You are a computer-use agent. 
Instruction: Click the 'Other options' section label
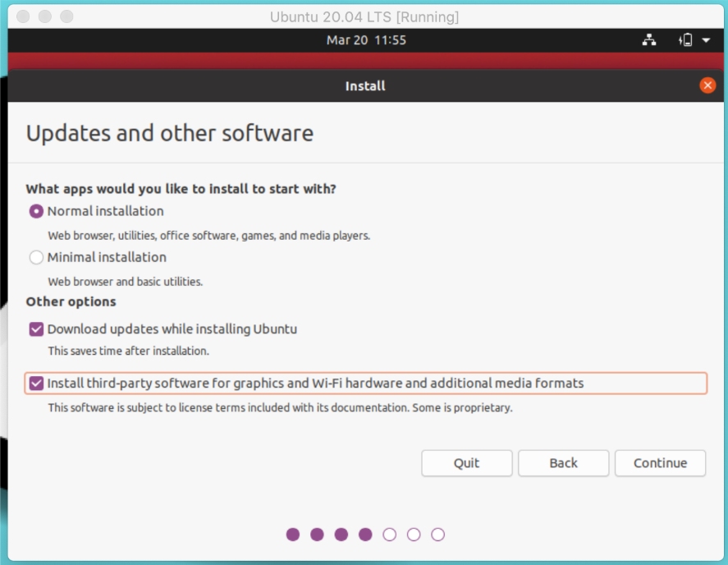(71, 302)
